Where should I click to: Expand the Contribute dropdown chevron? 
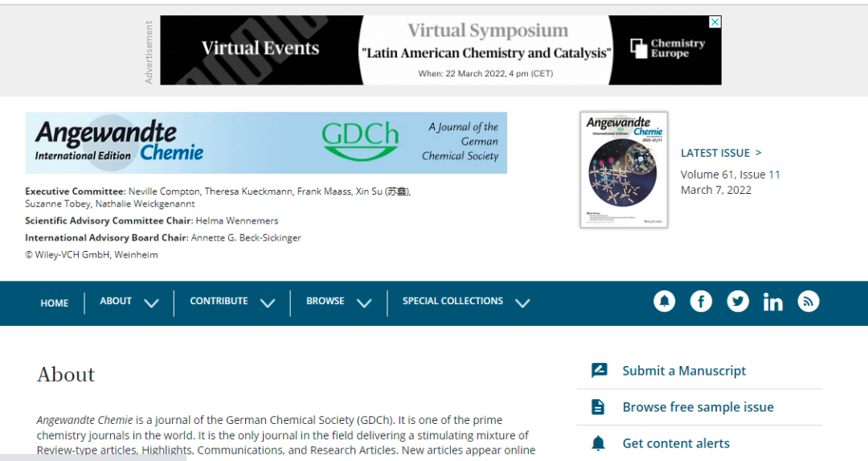[268, 303]
